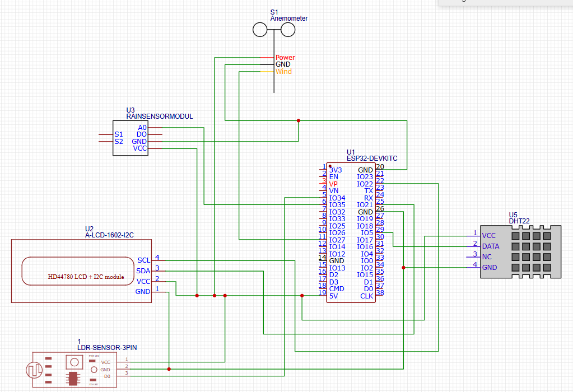Select the SCL pin on the LCD
573x392 pixels.
[x=143, y=260]
